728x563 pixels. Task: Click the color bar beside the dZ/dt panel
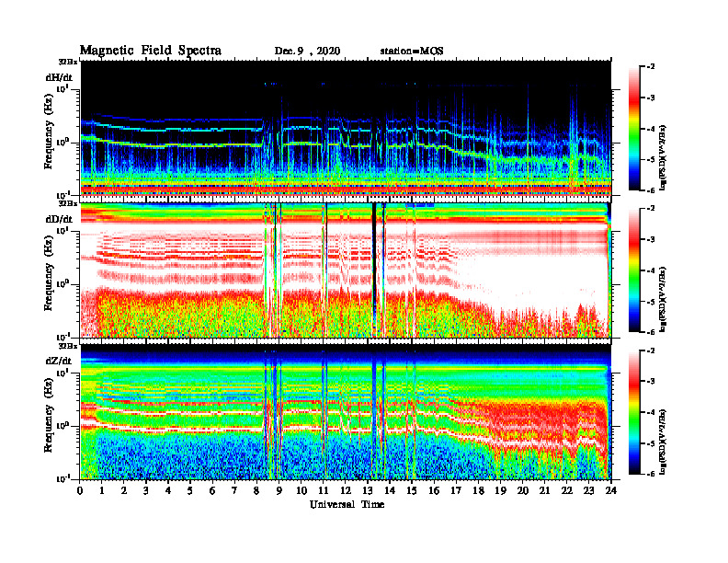pyautogui.click(x=634, y=412)
